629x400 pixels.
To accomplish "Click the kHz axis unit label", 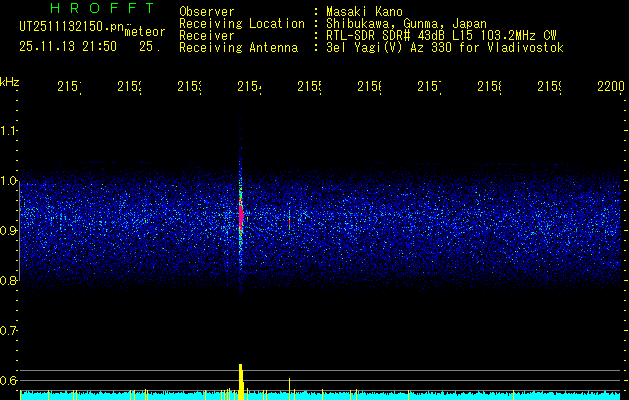I will coord(10,82).
